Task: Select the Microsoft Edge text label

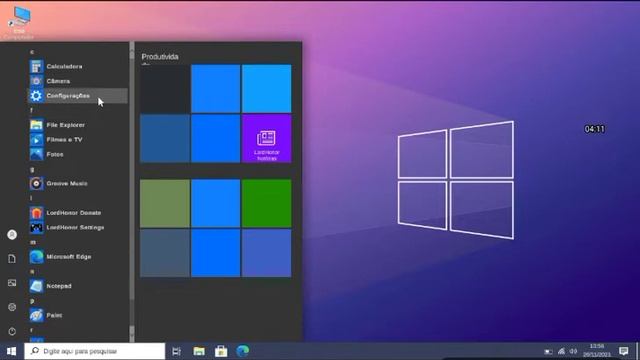Action: click(69, 257)
